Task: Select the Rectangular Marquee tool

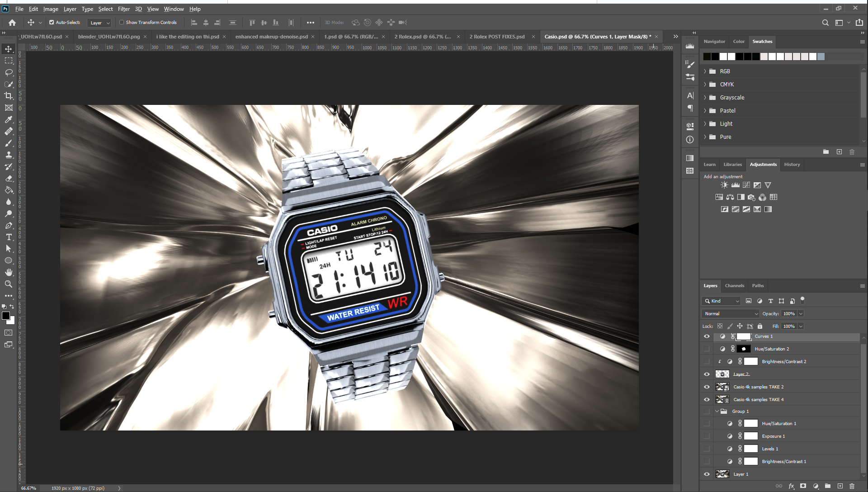Action: click(9, 61)
